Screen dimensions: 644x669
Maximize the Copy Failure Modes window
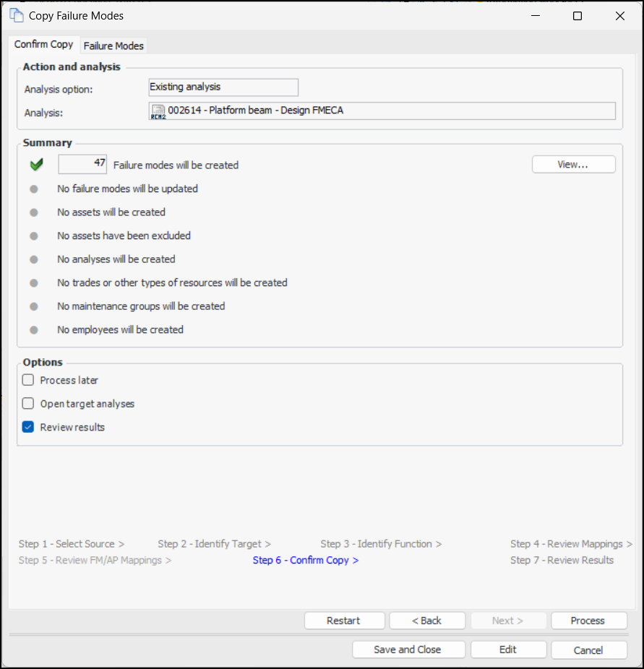[578, 16]
